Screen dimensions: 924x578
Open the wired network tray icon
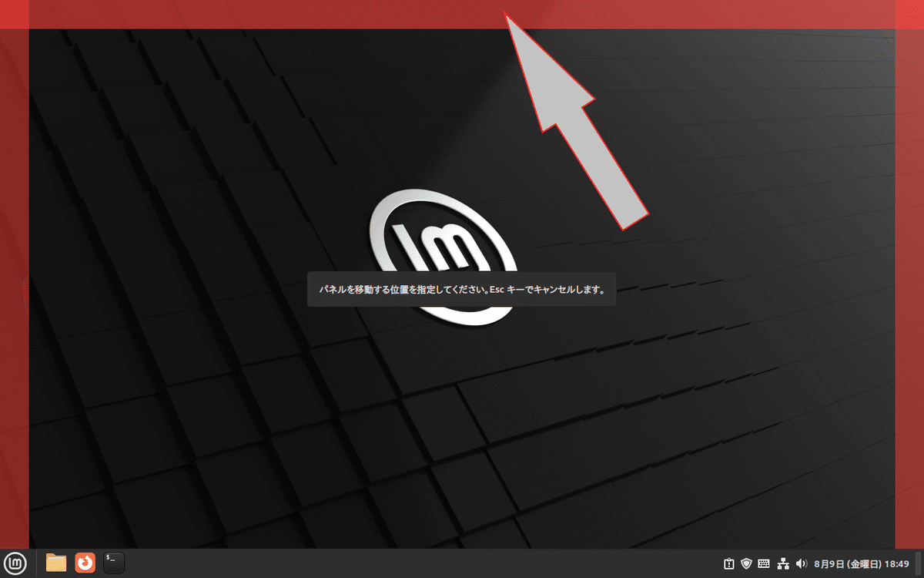pos(784,563)
